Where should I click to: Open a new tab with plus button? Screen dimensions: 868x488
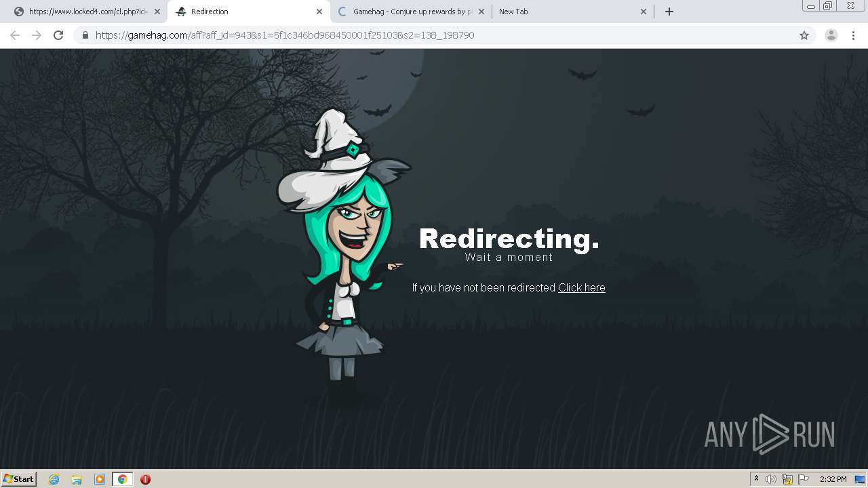point(669,12)
